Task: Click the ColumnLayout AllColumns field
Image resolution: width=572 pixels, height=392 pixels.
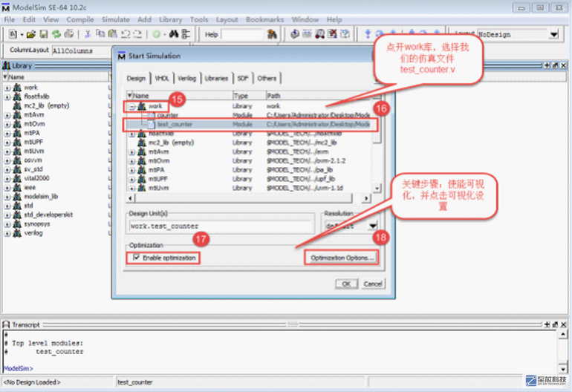Action: click(x=81, y=50)
